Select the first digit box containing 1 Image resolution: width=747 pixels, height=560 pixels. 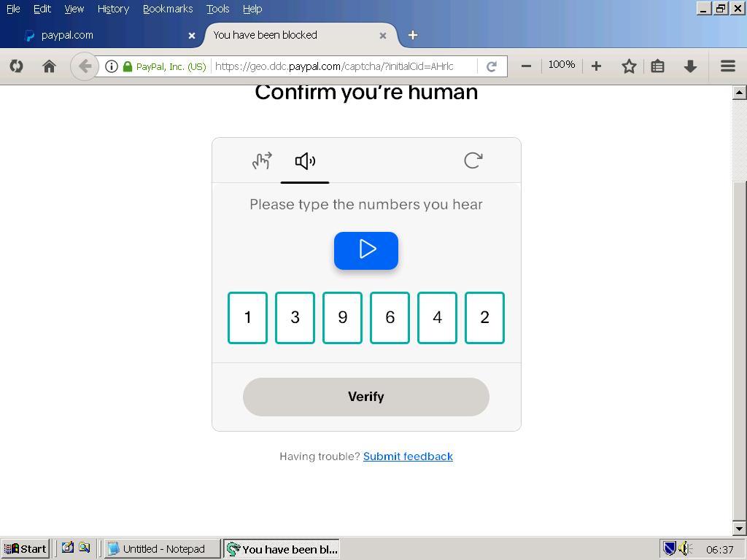click(x=248, y=318)
